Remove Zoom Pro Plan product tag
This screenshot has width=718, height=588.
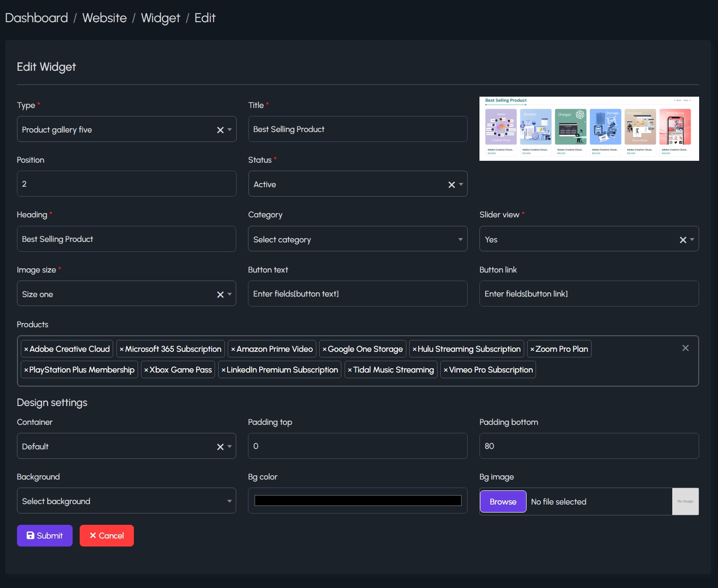(532, 349)
